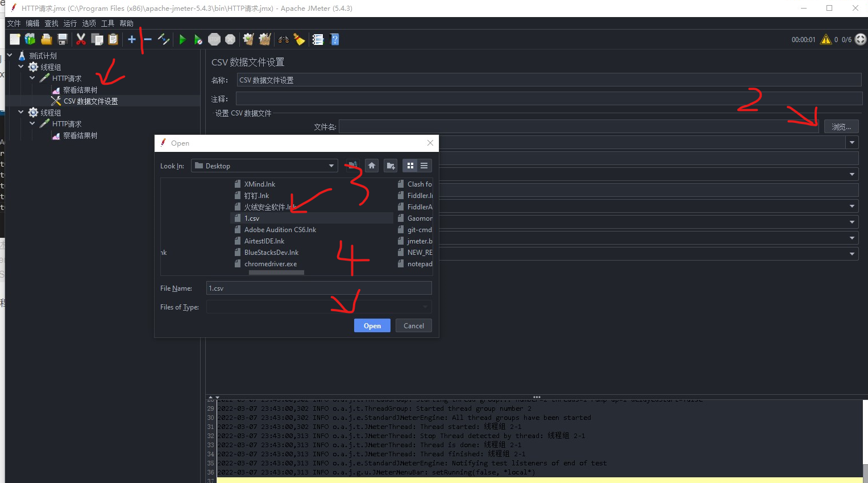868x483 pixels.
Task: Click the 文件名 filename input field
Action: pyautogui.click(x=579, y=127)
